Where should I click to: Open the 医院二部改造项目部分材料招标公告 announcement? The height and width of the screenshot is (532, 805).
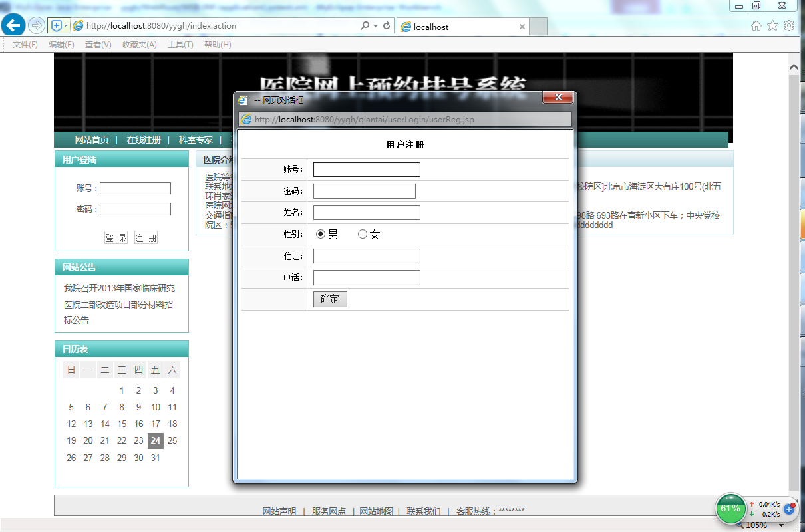[118, 312]
